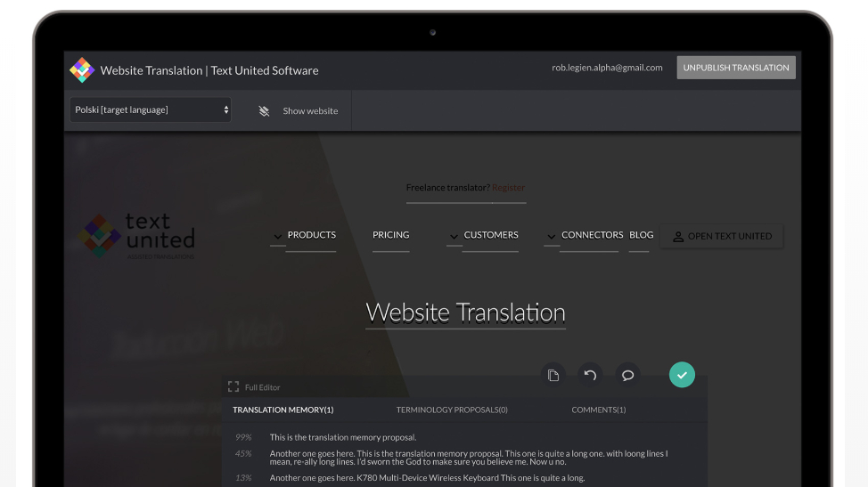
Task: Open the Polski target language dropdown
Action: coord(150,110)
